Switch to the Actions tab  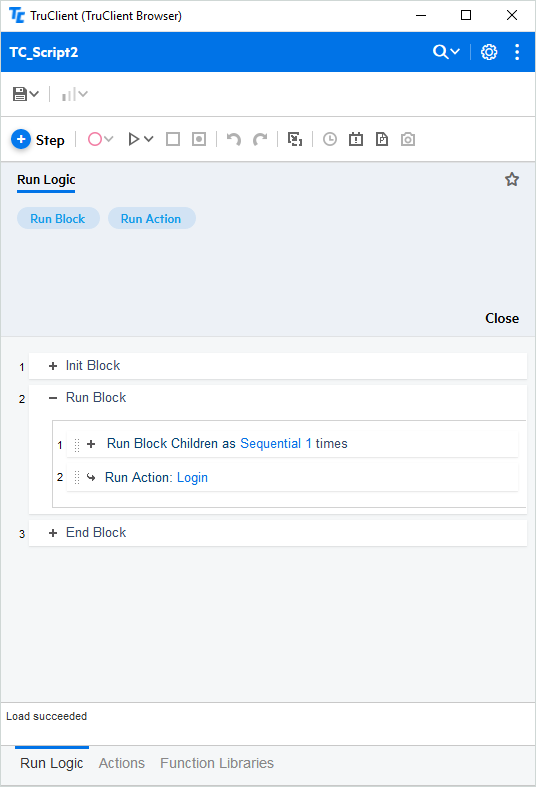[121, 763]
